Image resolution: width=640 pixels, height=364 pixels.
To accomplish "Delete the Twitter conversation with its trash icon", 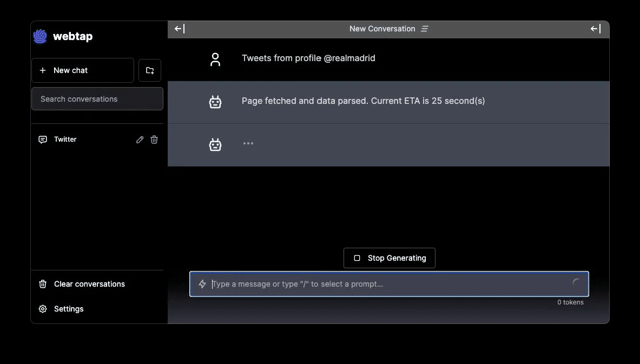I will coord(154,140).
